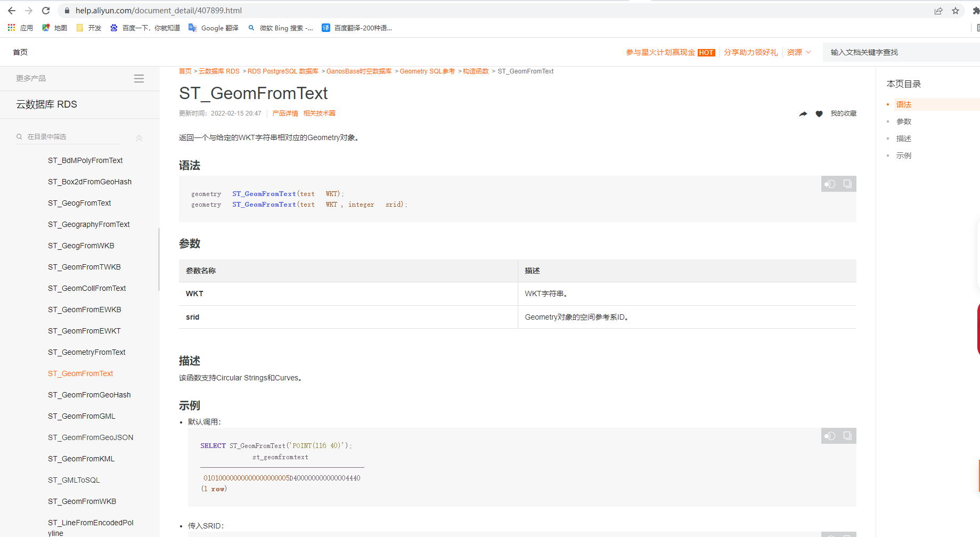Open ST_GeomFromWKB in the sidebar
Screen dimensions: 980x537
(82, 501)
